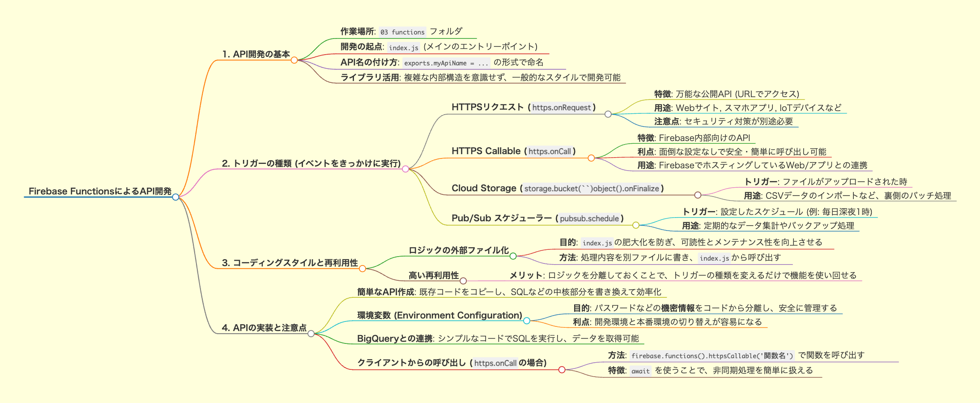Select the 'HTTPS Callable (https.onCall)' node
980x403 pixels.
pyautogui.click(x=514, y=151)
